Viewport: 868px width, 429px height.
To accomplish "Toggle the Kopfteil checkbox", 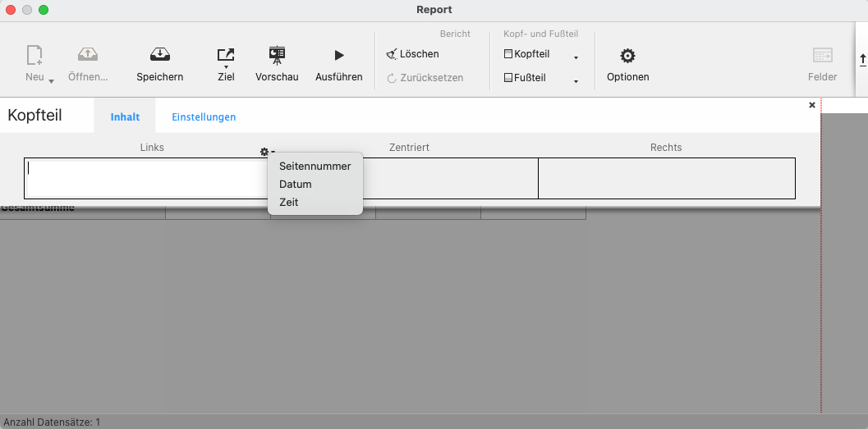I will coord(508,54).
